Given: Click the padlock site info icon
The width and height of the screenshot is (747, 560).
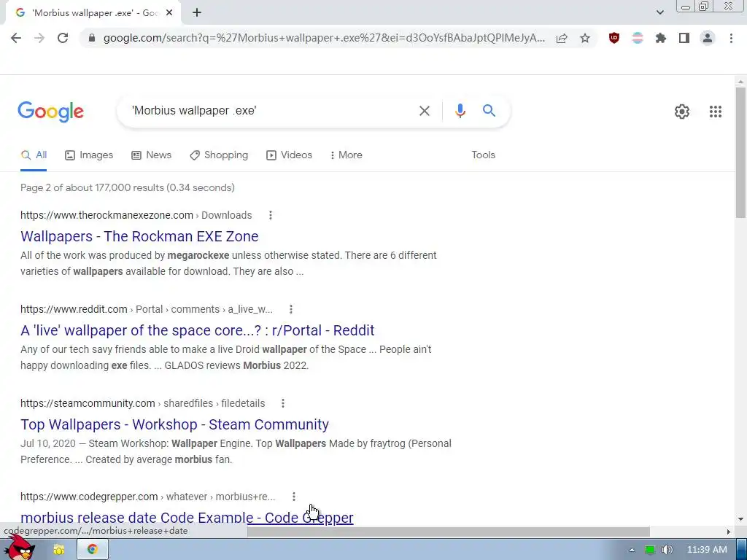Looking at the screenshot, I should 92,38.
